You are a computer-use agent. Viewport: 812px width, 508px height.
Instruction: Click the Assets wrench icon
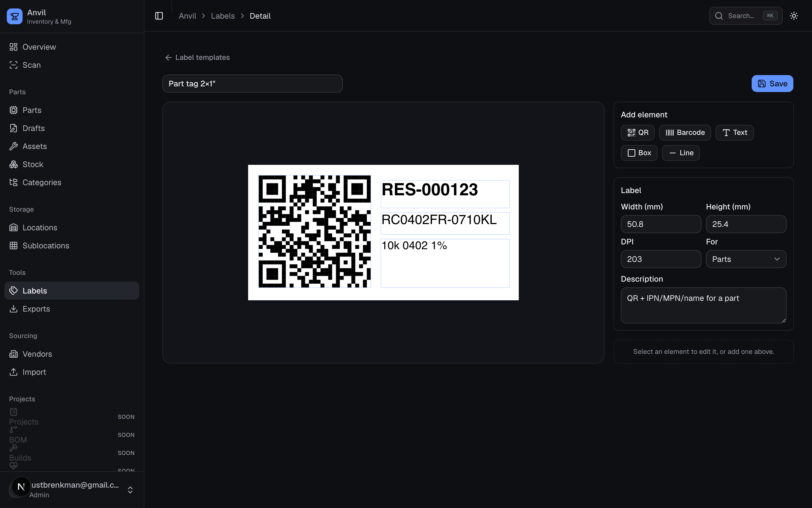(14, 146)
